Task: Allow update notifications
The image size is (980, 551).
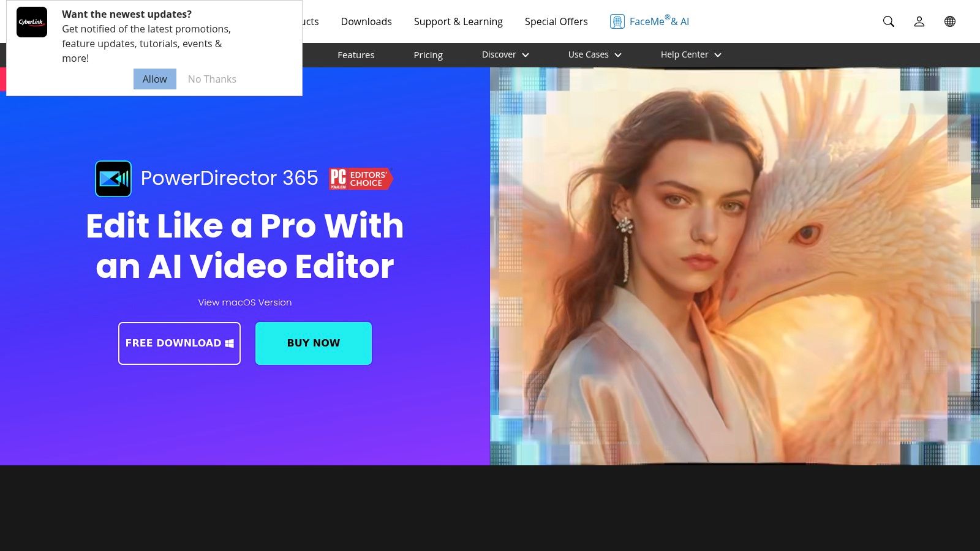Action: 155,79
